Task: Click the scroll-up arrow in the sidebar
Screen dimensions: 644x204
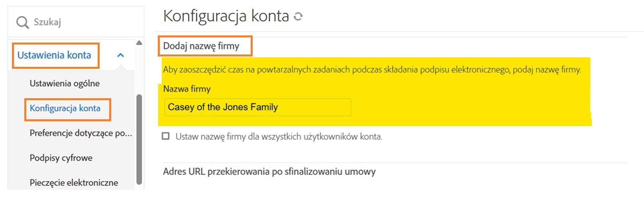Action: pos(139,43)
